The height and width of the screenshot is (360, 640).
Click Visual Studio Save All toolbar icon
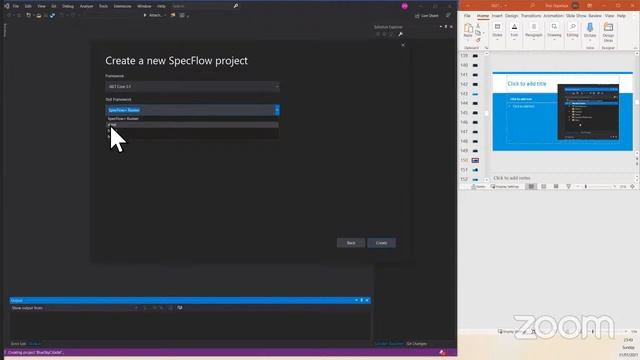coord(52,16)
